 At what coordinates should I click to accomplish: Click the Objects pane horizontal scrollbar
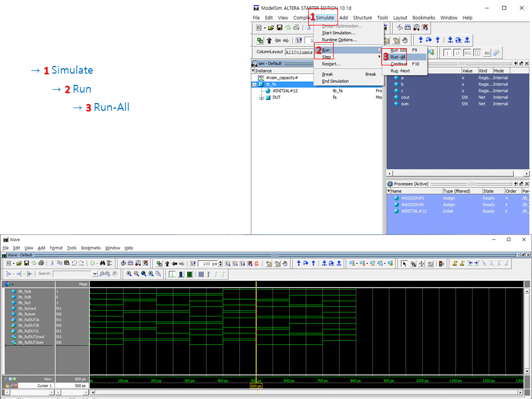point(458,173)
